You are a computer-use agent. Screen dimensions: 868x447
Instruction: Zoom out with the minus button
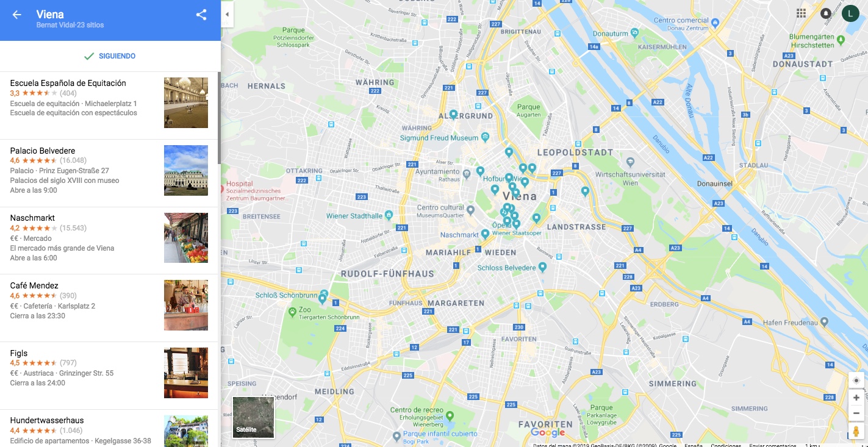tap(856, 413)
